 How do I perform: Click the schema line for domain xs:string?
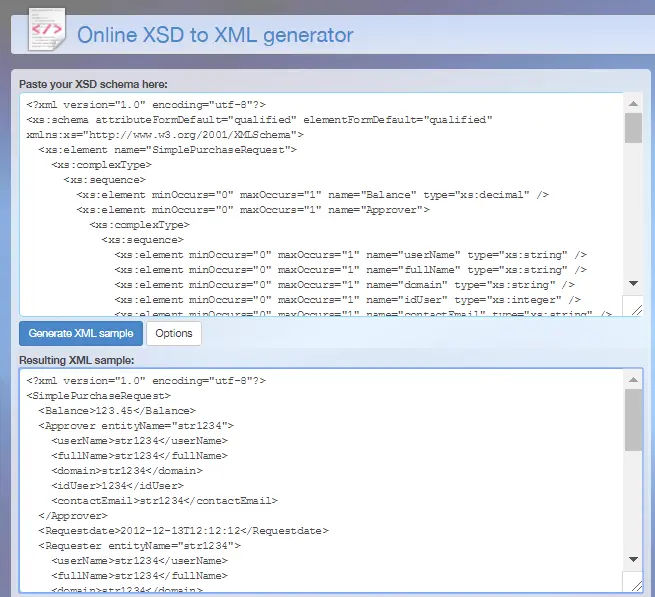coord(345,285)
